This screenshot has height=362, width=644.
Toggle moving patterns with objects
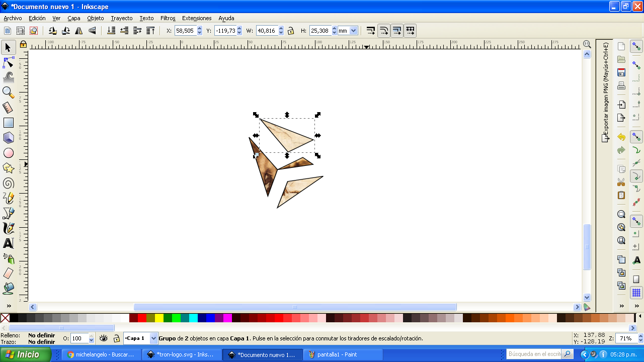tap(410, 31)
